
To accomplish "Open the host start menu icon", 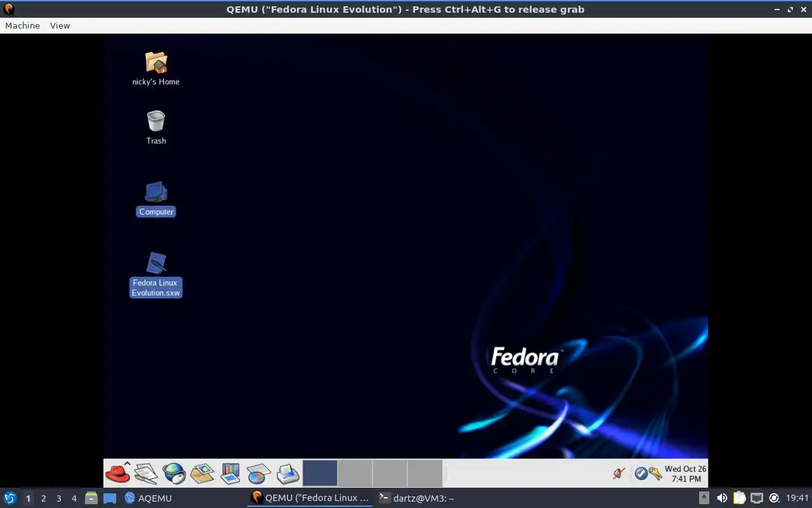I will (x=10, y=498).
